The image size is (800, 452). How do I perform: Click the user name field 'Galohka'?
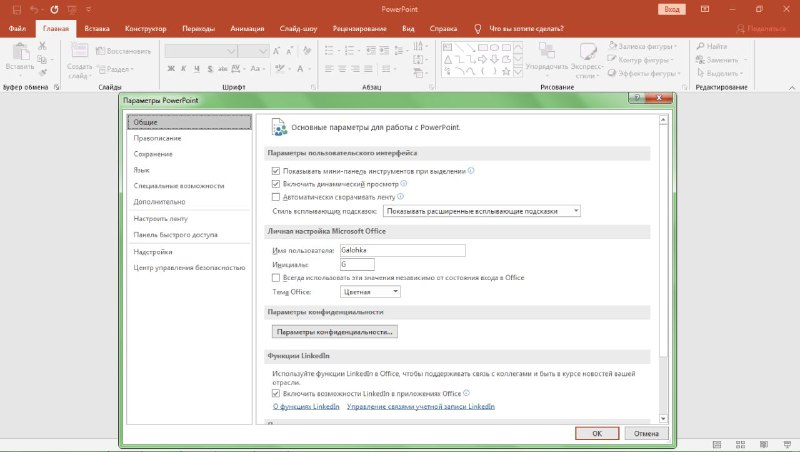[403, 250]
